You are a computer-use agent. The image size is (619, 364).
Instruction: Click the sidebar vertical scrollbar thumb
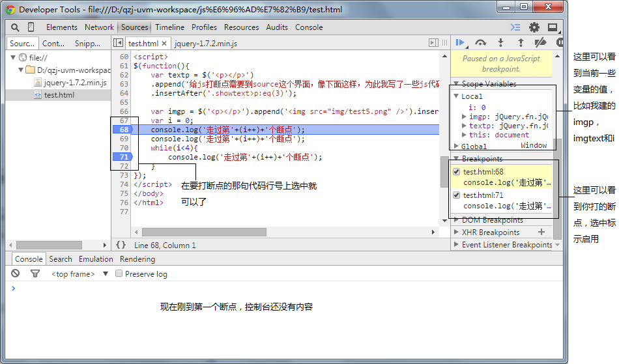coord(557,188)
